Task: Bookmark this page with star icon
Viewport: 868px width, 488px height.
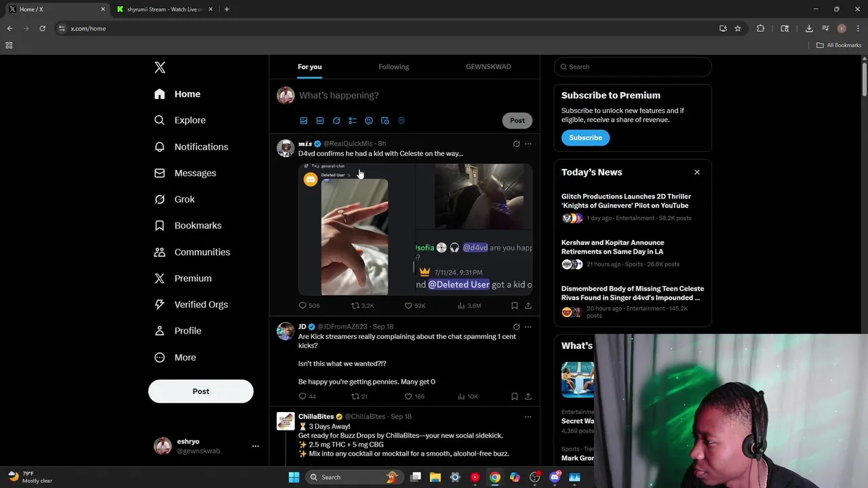Action: pyautogui.click(x=738, y=28)
